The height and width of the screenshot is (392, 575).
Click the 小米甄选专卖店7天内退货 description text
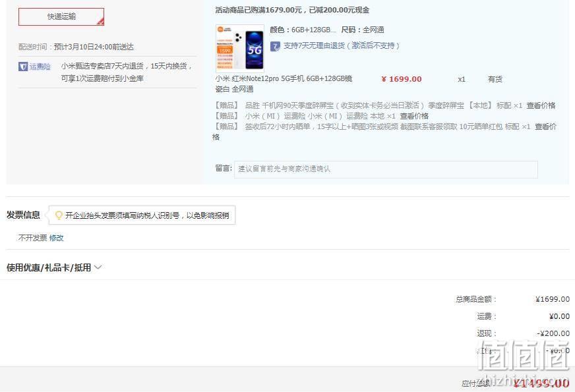pos(127,72)
